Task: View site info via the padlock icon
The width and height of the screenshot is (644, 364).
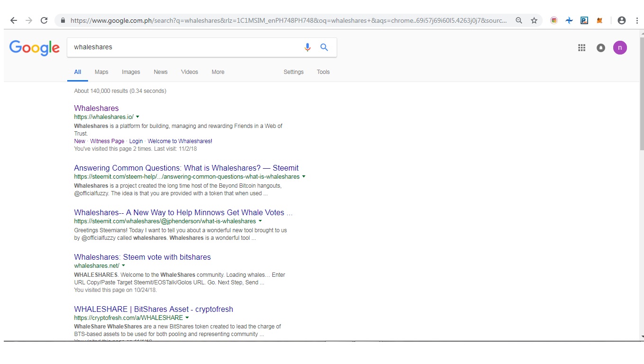Action: pos(63,20)
